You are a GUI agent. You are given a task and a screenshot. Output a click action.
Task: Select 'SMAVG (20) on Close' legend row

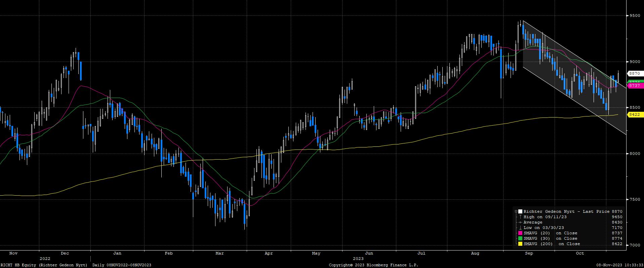coord(568,233)
